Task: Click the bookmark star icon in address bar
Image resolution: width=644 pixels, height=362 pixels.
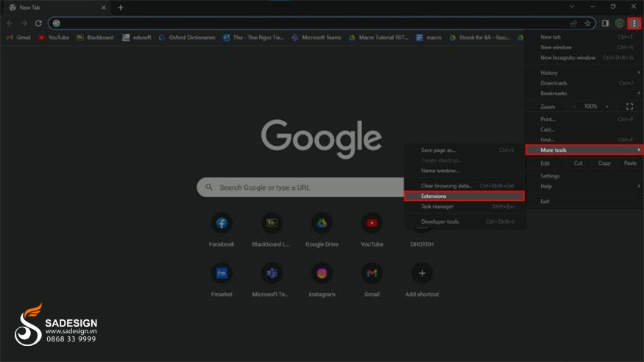Action: click(587, 24)
